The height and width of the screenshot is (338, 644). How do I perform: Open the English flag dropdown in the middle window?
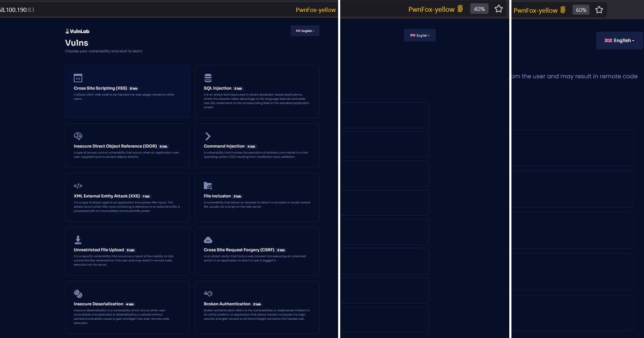point(420,35)
